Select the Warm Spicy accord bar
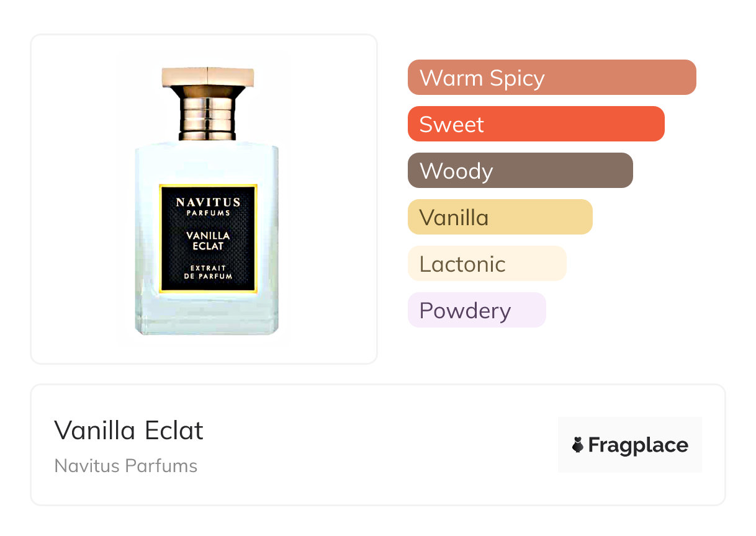756x536 pixels. [551, 78]
